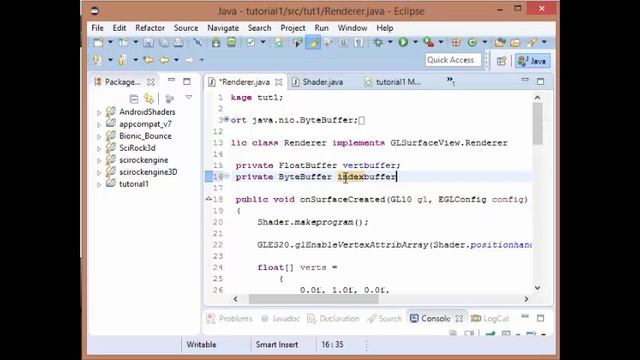Expand the appcompat_v7 project
Image resolution: width=640 pixels, height=360 pixels.
pos(99,124)
